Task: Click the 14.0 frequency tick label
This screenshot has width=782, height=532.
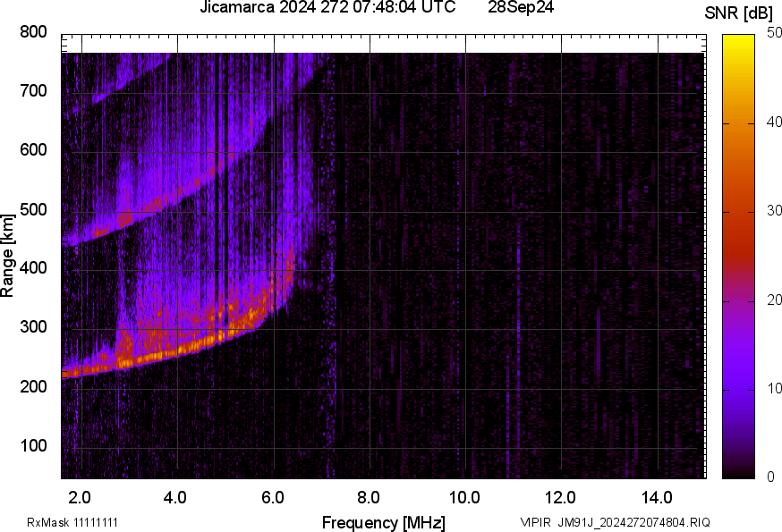Action: coord(657,496)
